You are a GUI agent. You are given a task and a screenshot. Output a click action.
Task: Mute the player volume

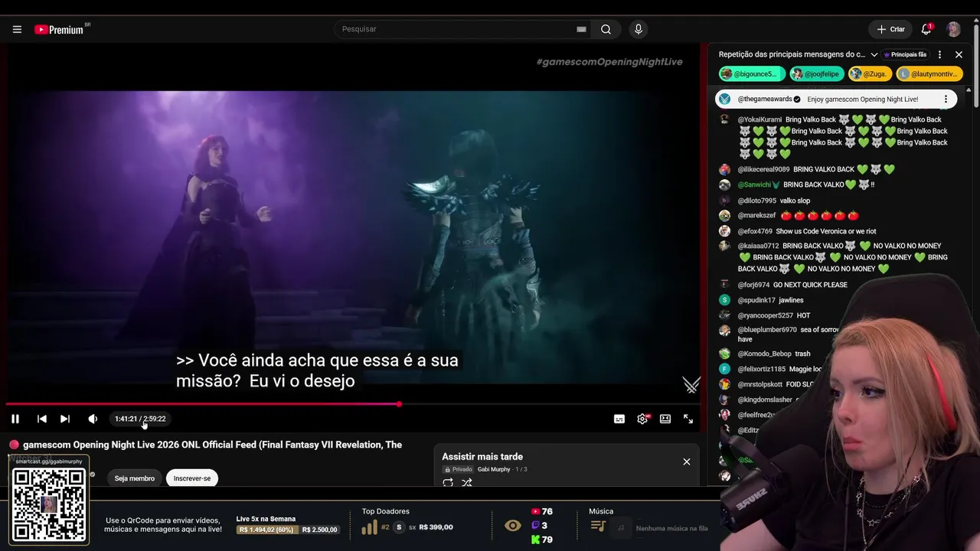click(93, 419)
